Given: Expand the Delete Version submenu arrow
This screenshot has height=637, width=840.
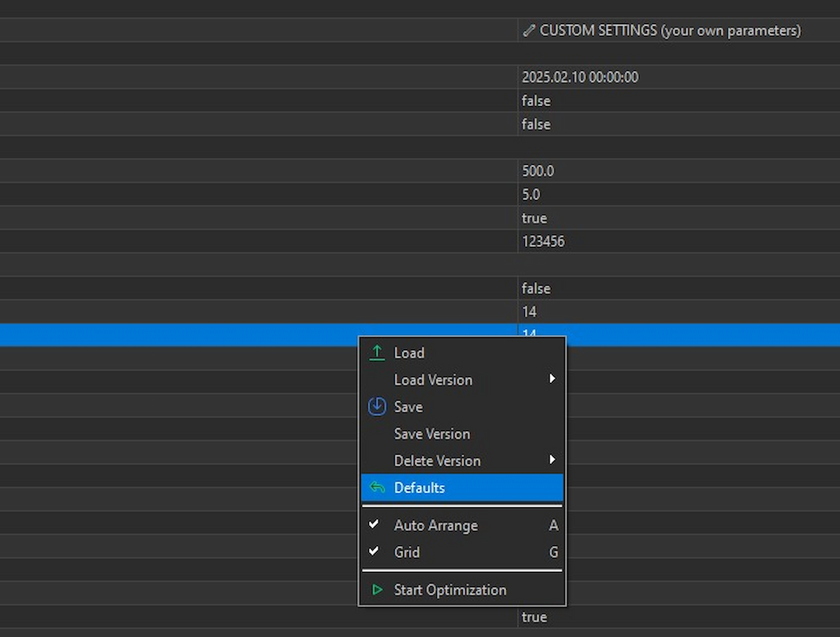Looking at the screenshot, I should 552,460.
